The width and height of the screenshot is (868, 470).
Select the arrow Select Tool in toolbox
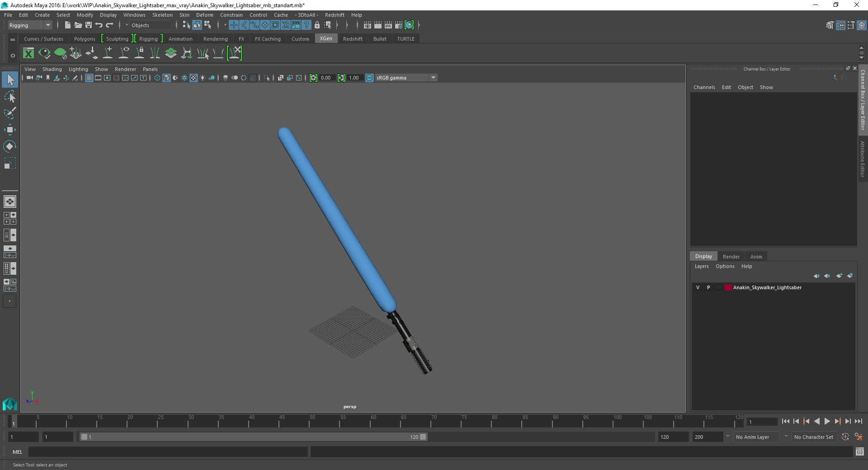pos(10,80)
